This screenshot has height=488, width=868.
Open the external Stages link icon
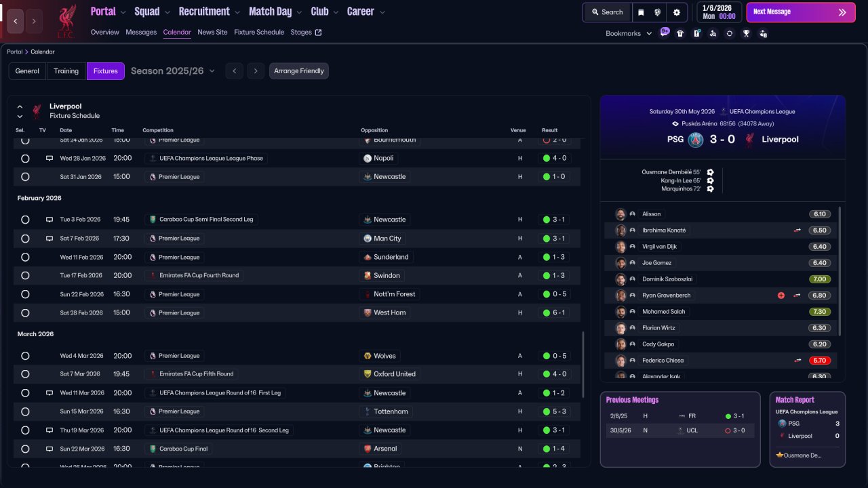coord(319,33)
